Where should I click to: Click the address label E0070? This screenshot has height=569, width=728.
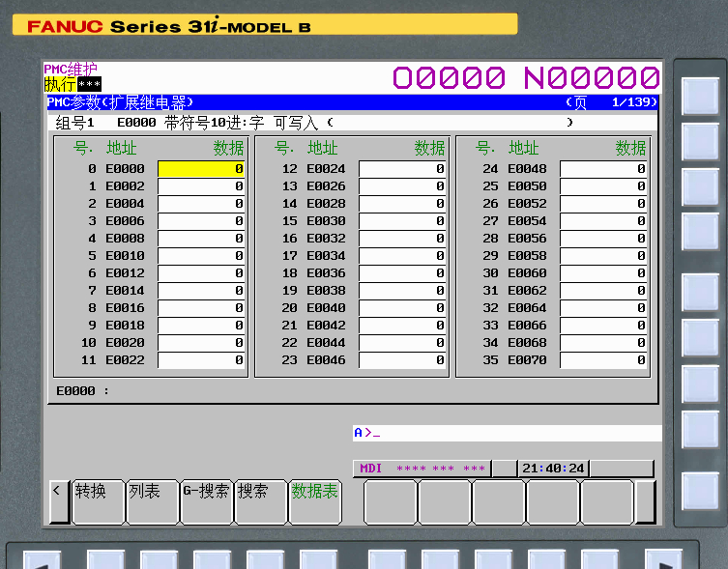pos(527,360)
